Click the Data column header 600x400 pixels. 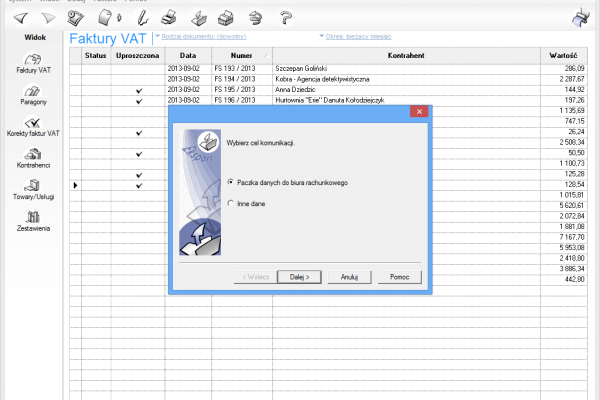tap(188, 56)
